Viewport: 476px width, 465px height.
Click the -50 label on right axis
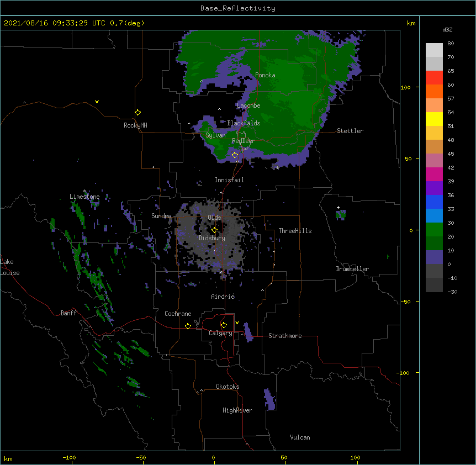405,302
